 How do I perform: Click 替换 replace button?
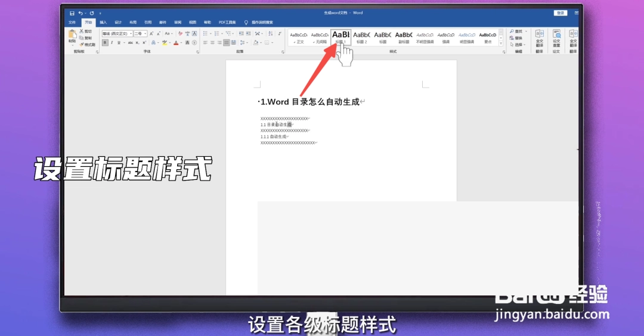(x=516, y=38)
